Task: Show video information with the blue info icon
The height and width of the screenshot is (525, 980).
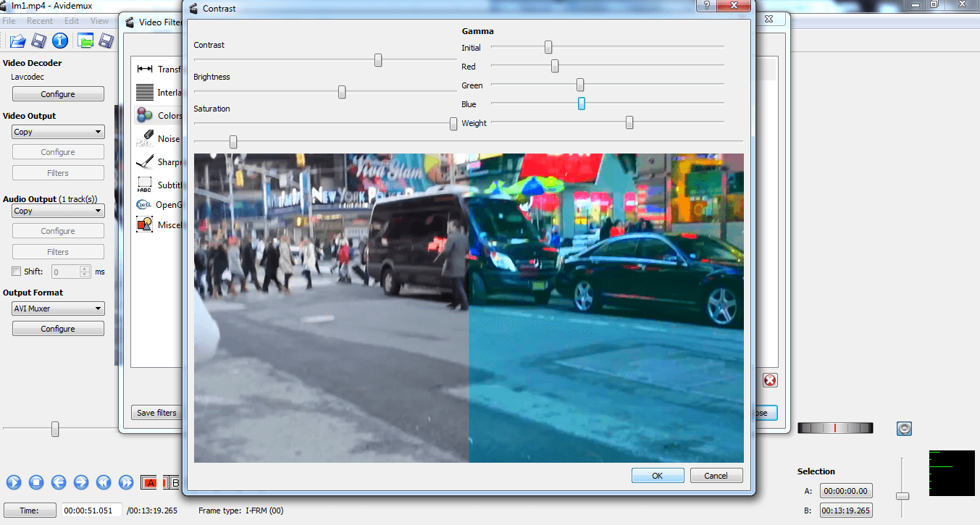Action: point(60,41)
